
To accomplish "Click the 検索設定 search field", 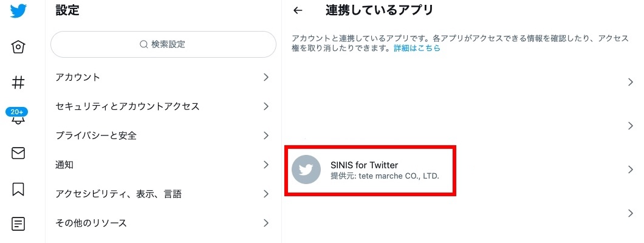I will coord(163,44).
